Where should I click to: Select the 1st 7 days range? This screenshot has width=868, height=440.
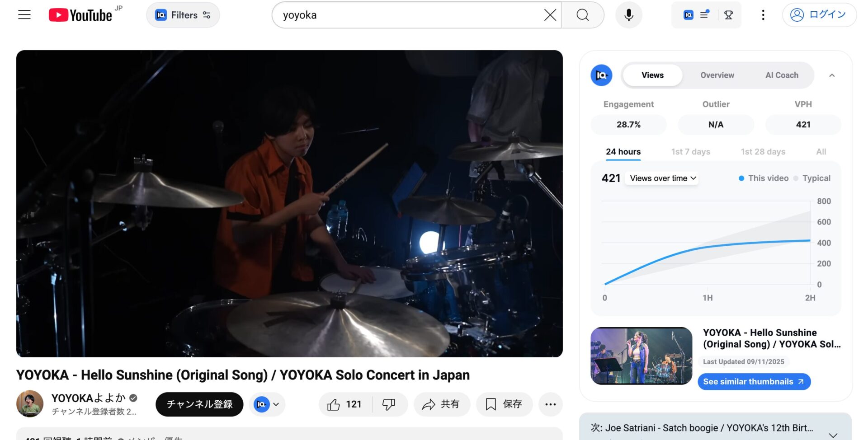pyautogui.click(x=690, y=152)
